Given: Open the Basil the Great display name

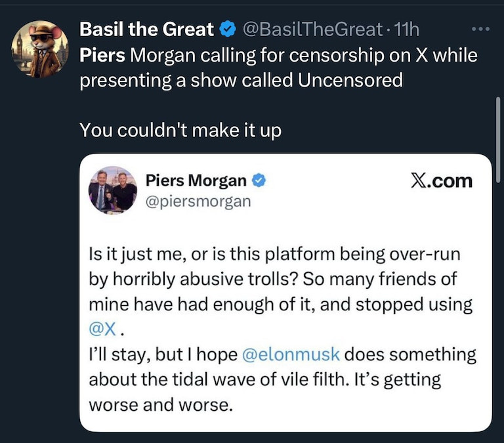Looking at the screenshot, I should click(146, 30).
